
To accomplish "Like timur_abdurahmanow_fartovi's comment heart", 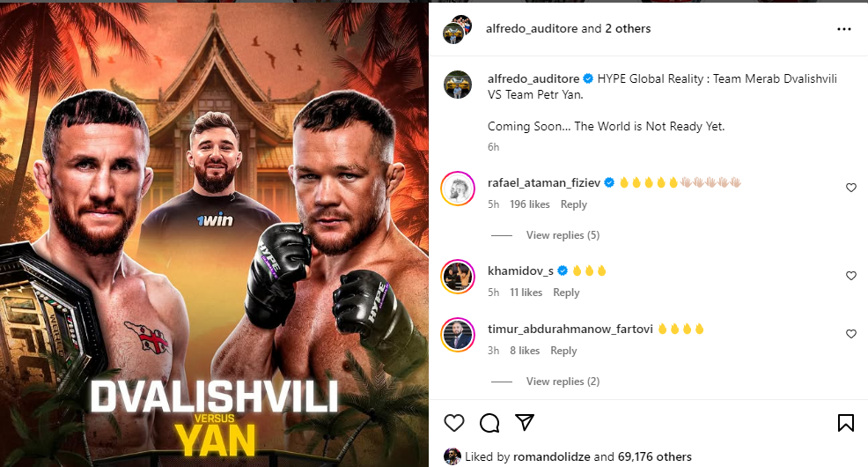I will pos(851,334).
